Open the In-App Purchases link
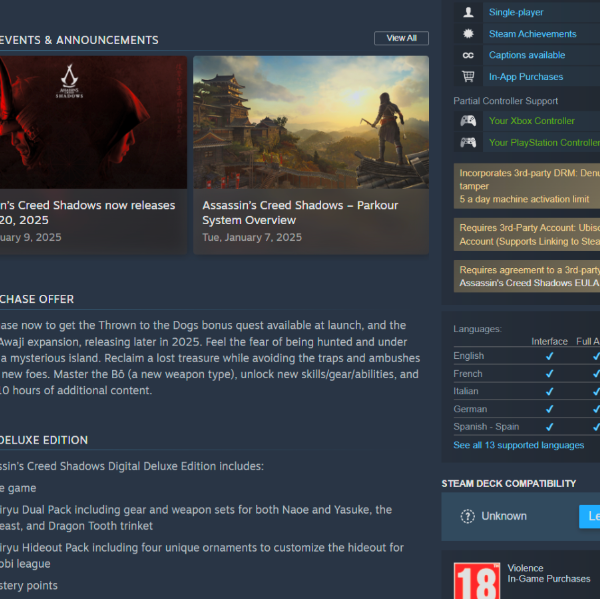The width and height of the screenshot is (600, 599). [526, 77]
